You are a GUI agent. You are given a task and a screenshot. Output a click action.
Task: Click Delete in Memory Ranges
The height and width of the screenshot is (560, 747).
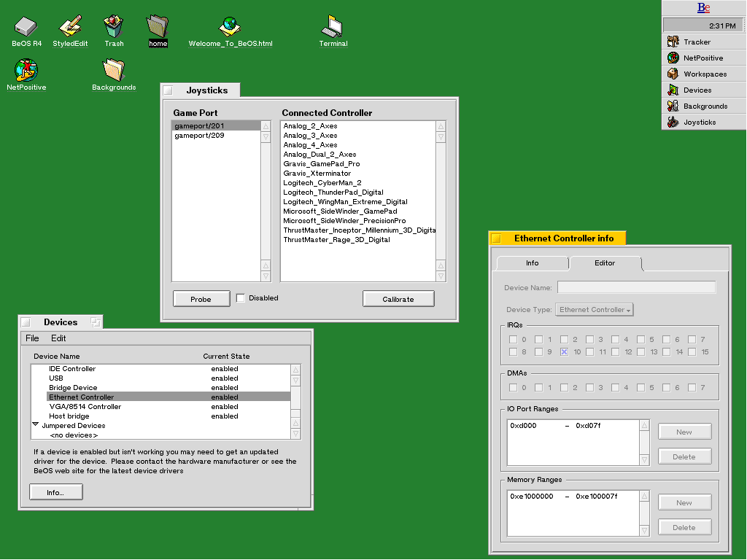point(684,528)
